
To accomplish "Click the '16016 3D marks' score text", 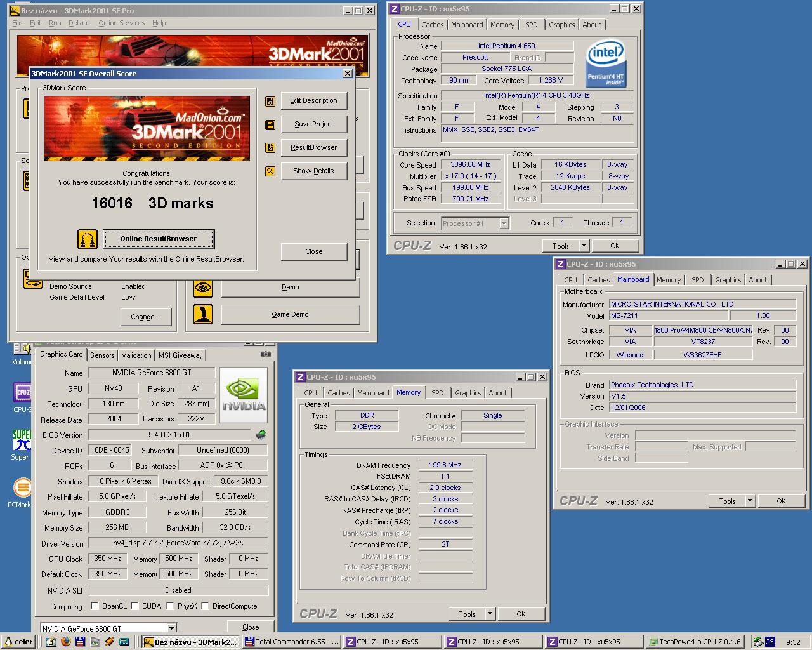I will 153,203.
